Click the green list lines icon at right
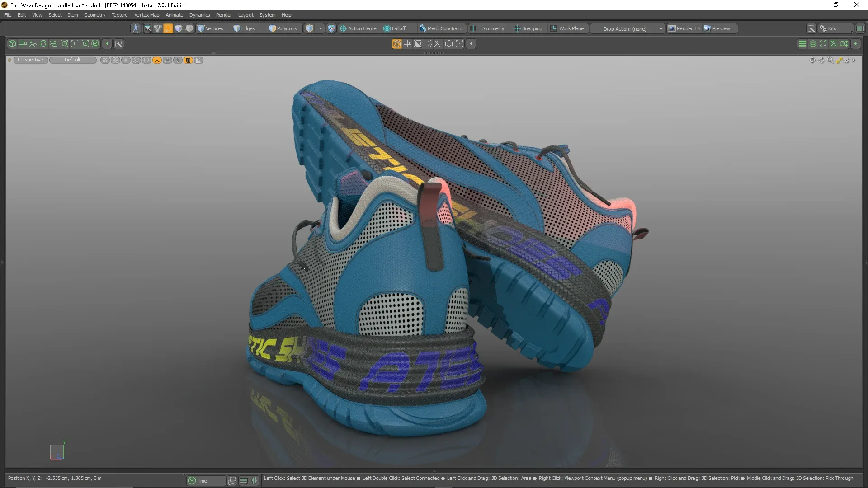The image size is (868, 488). (x=802, y=44)
